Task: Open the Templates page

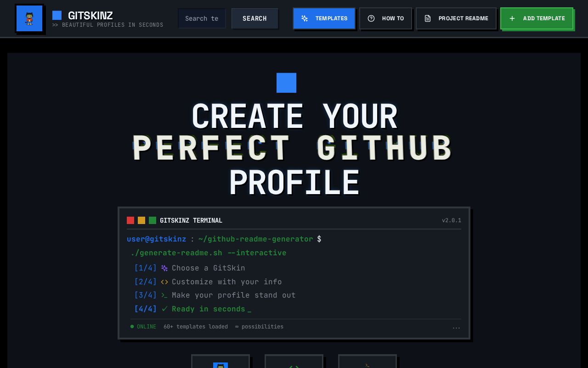Action: (x=324, y=18)
